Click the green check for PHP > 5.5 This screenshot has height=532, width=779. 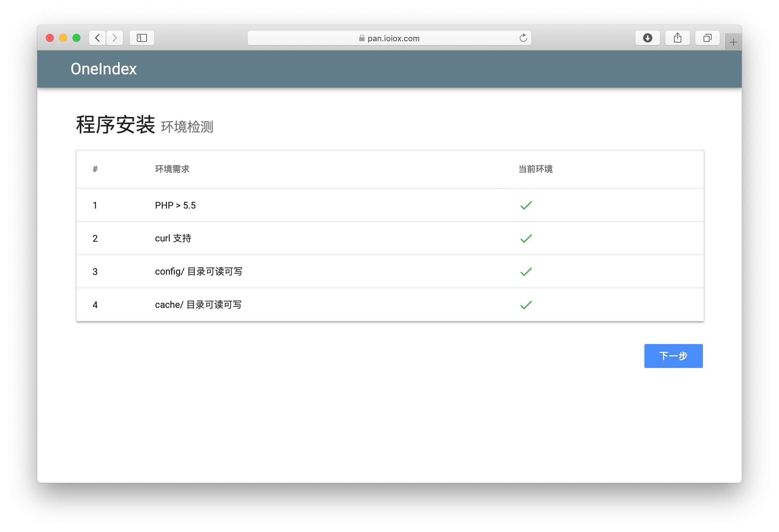[x=526, y=205]
